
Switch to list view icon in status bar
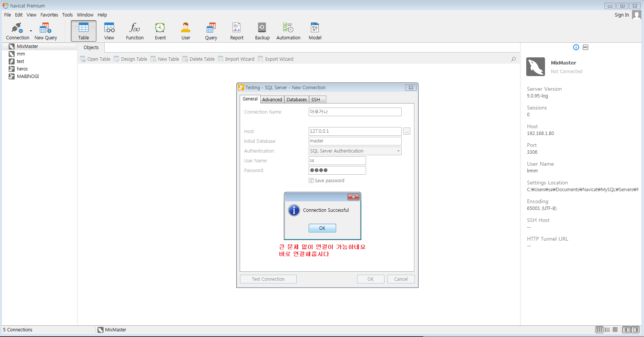(599, 330)
